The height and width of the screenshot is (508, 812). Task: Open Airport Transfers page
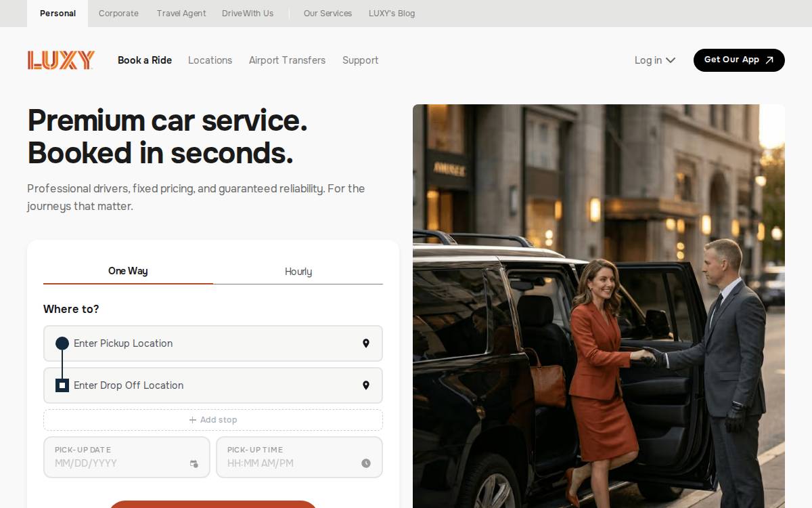coord(287,60)
